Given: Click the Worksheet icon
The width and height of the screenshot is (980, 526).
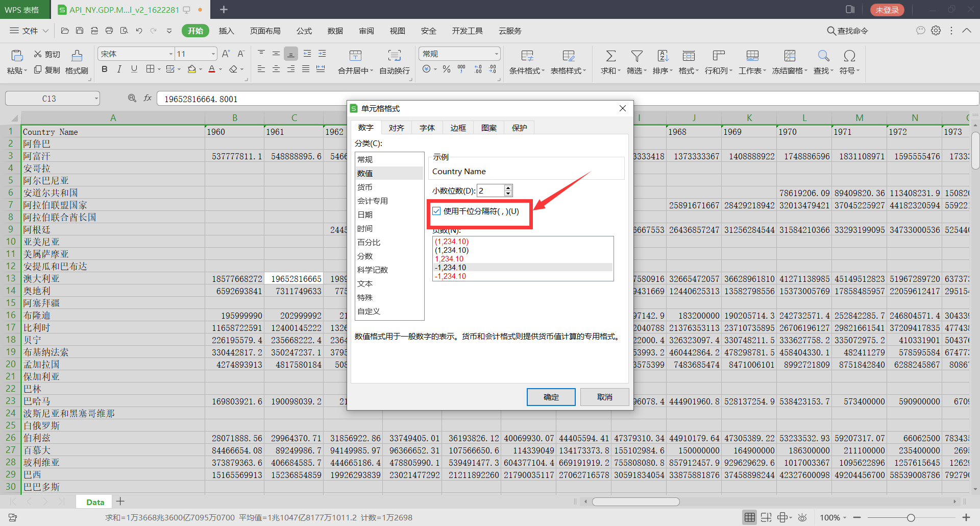Looking at the screenshot, I should pos(752,56).
